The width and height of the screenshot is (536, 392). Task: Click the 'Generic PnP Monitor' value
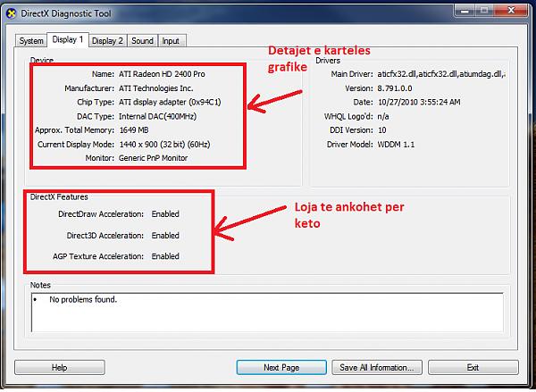click(153, 158)
